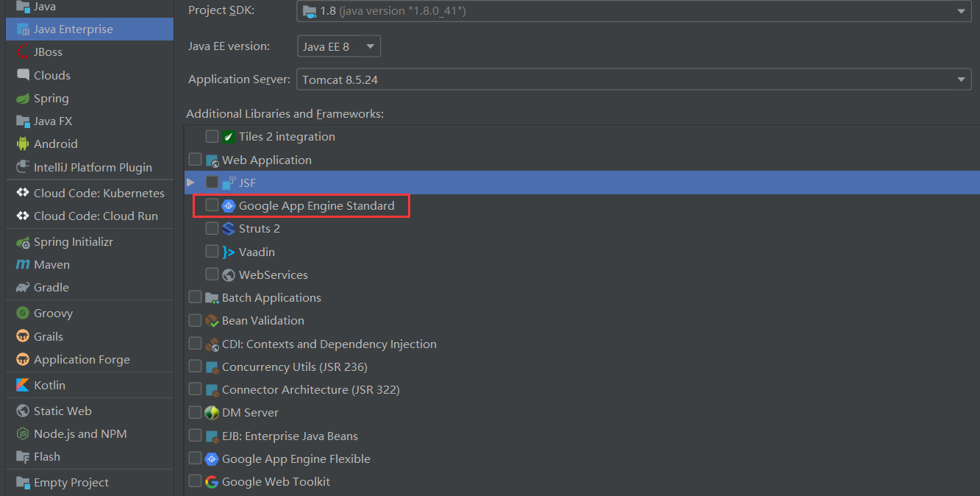Select Node.js and NPM project type
The width and height of the screenshot is (980, 496).
click(80, 434)
